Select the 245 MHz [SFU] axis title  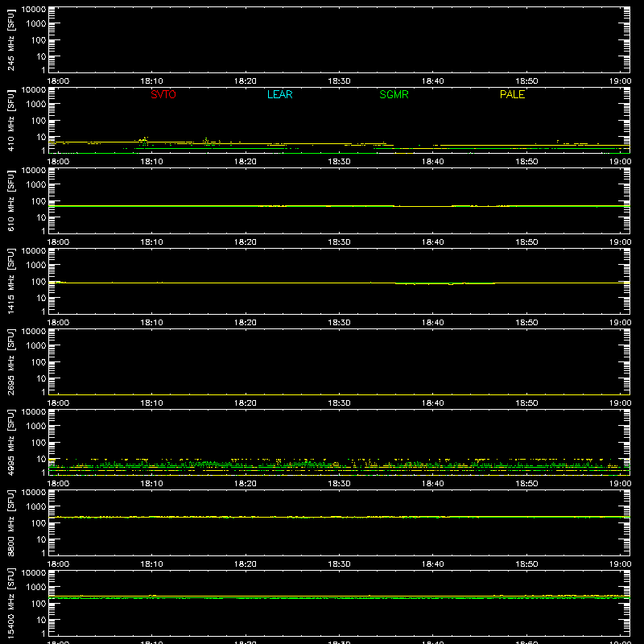click(11, 39)
